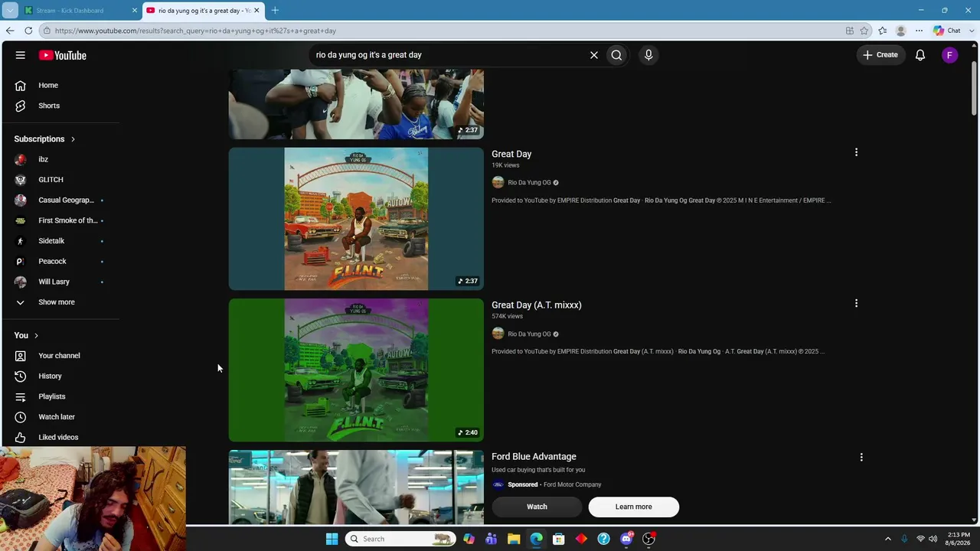Image resolution: width=980 pixels, height=551 pixels.
Task: Open the Great Day video title
Action: click(x=511, y=154)
